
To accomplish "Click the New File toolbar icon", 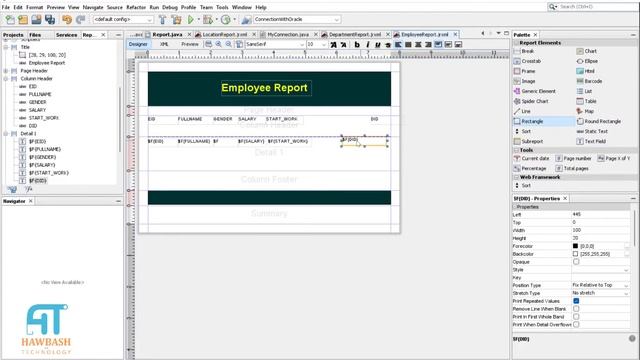I will click(10, 19).
